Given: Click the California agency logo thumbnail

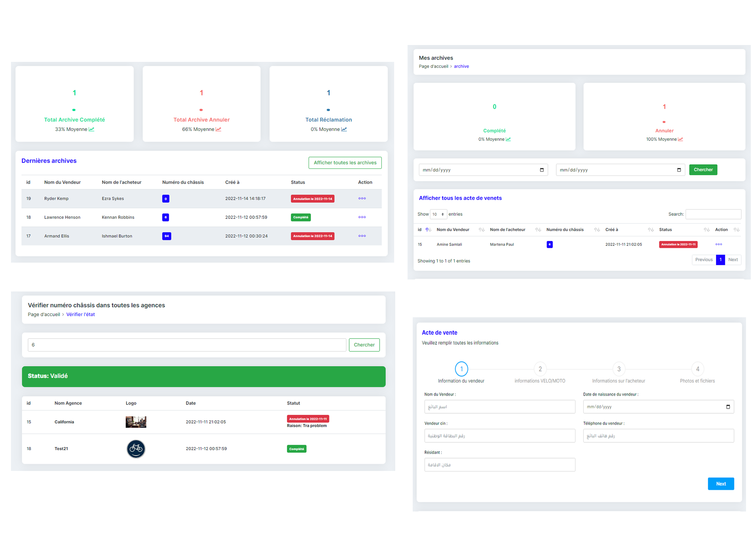Looking at the screenshot, I should pos(136,422).
